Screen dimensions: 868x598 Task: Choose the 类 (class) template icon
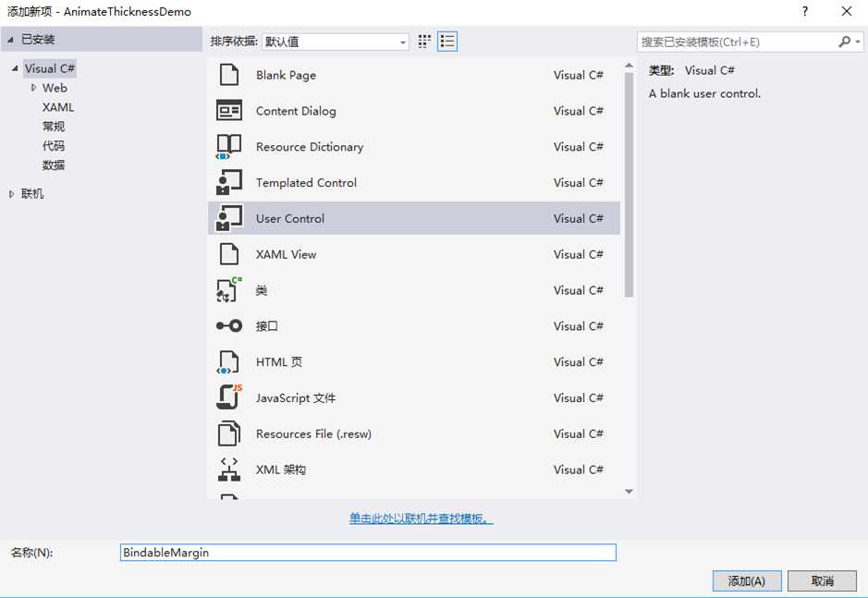pyautogui.click(x=229, y=289)
